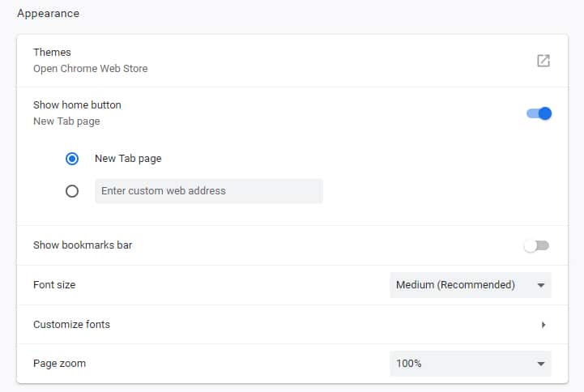The image size is (584, 392).
Task: Open the Themes row title
Action: pos(52,53)
